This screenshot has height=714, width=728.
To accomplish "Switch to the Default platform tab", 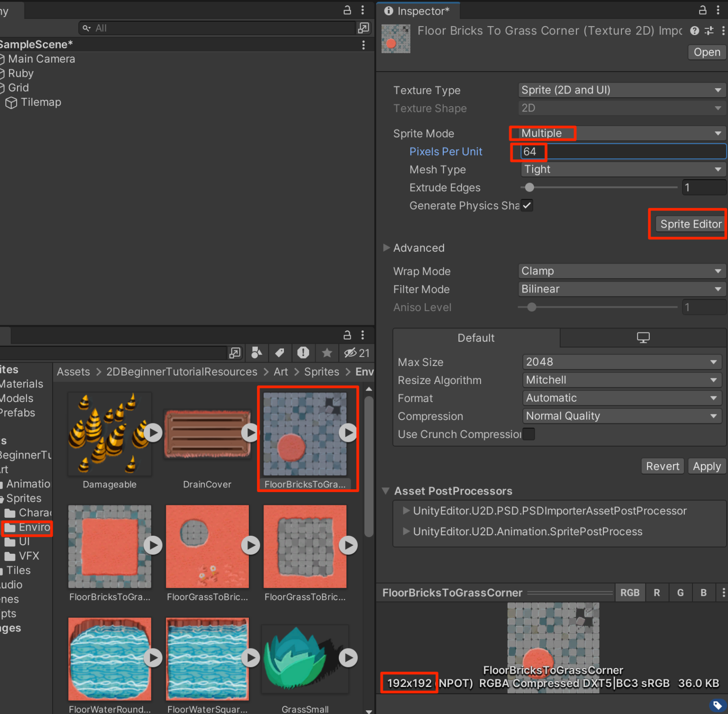I will (x=476, y=338).
